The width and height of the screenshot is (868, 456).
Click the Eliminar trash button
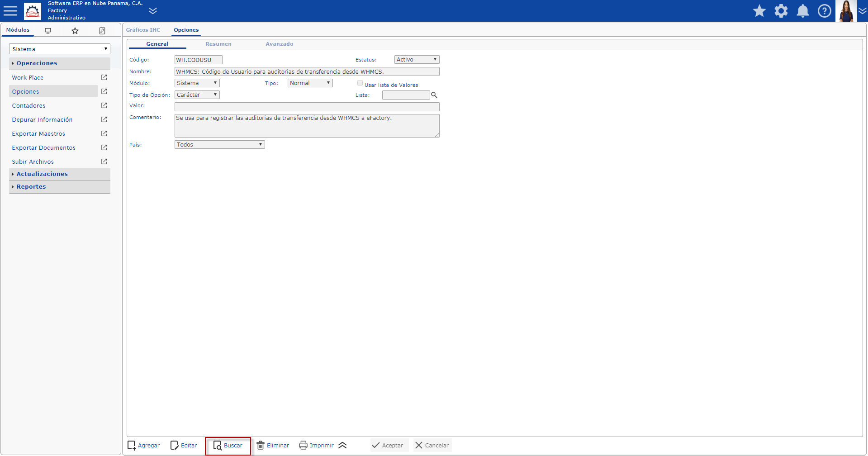coord(273,445)
